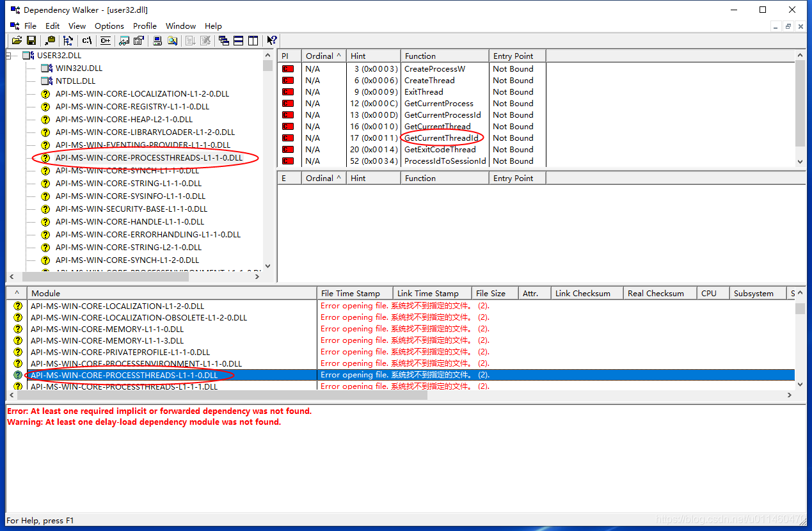Open Configure Module Search Order icon
Viewport: 812px width, 531px height.
coord(171,40)
